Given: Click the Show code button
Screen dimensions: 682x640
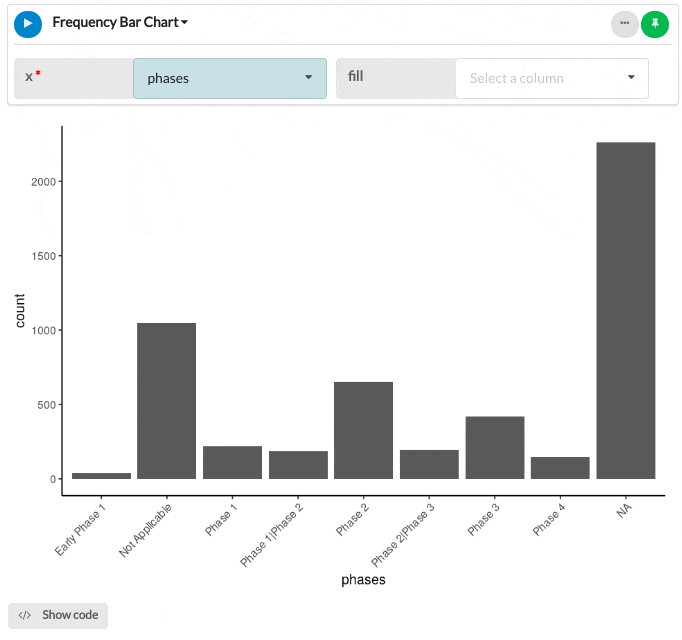Looking at the screenshot, I should pos(58,615).
